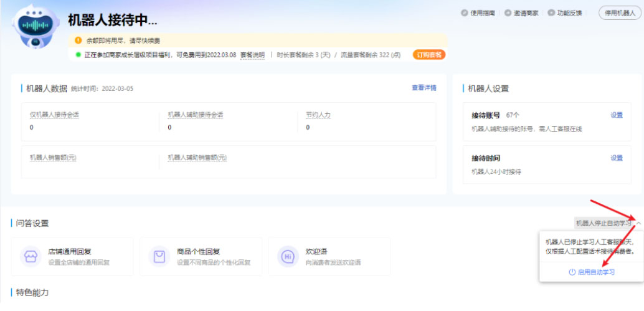Click the 机器人24小时接待 text
Image resolution: width=644 pixels, height=311 pixels.
(x=496, y=172)
